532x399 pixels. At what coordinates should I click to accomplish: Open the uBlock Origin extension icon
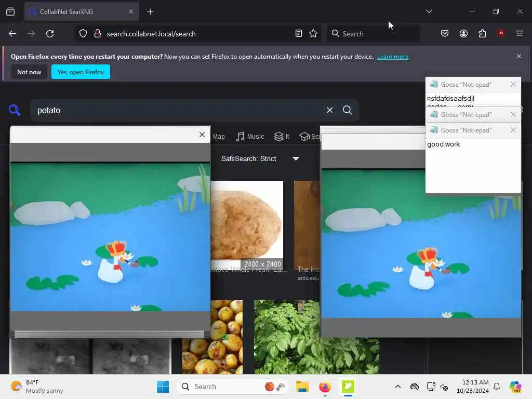[x=501, y=33]
